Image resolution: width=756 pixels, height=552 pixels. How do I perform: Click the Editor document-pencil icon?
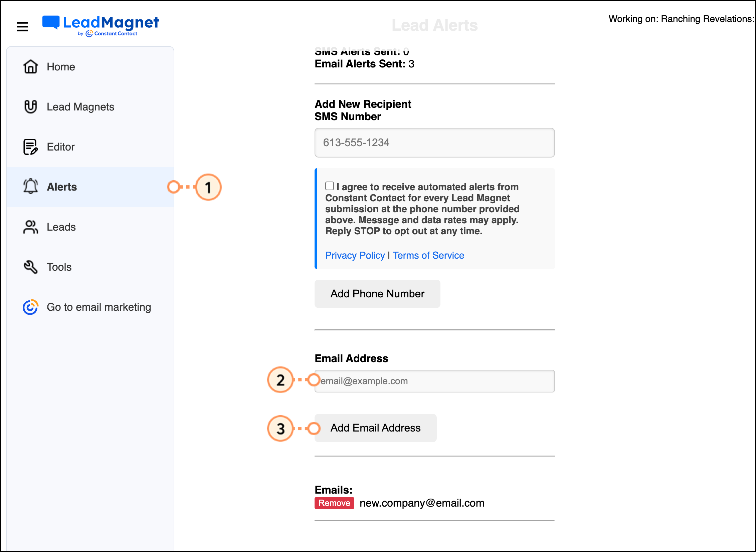tap(30, 147)
